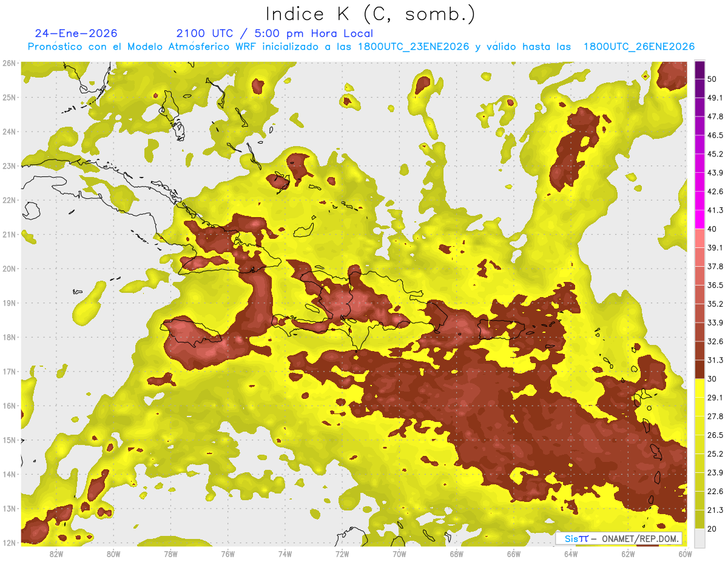Pick the bright yellow segment between 29.1 and 30

(699, 387)
